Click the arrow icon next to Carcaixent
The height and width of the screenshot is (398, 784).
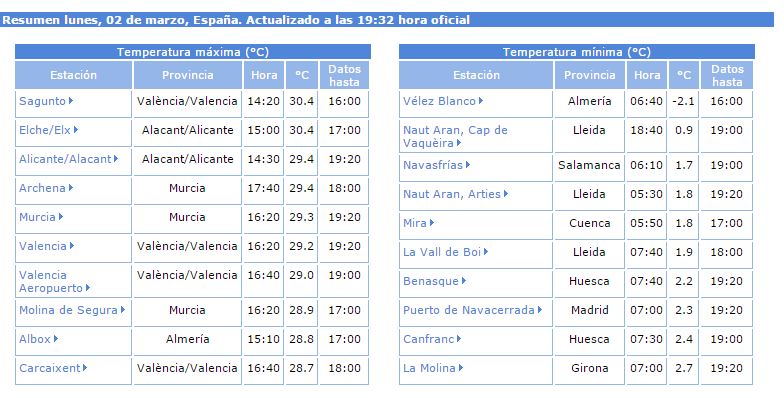click(85, 368)
